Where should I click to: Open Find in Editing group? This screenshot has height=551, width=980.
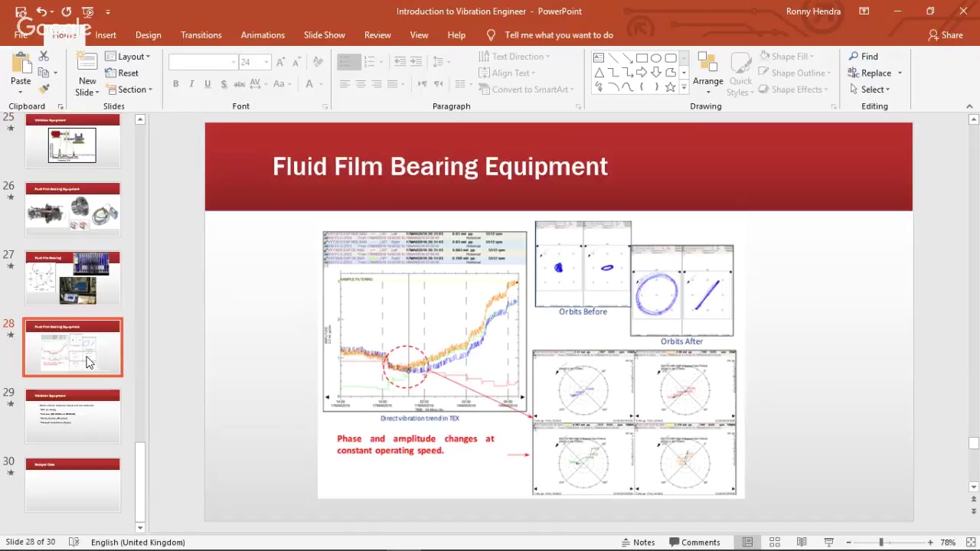863,57
